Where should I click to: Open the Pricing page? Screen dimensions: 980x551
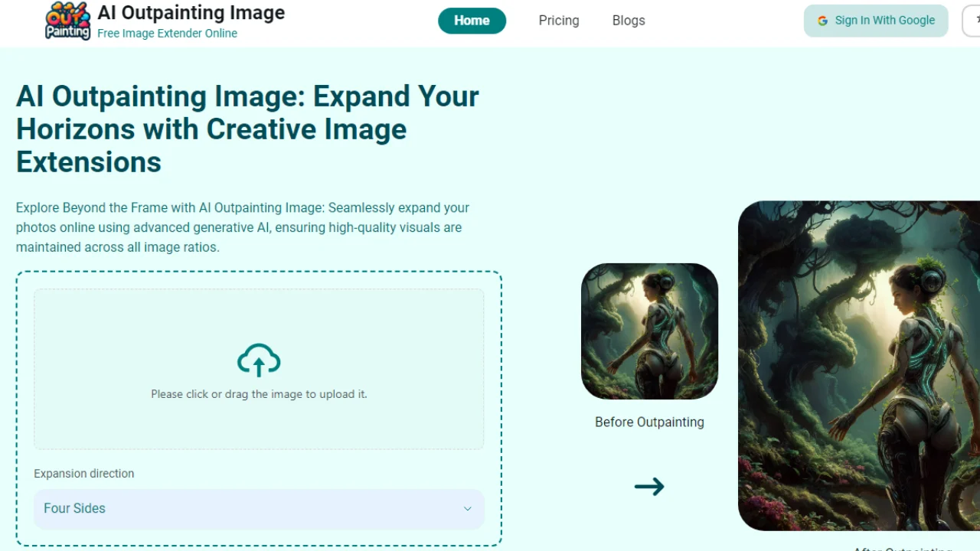(x=558, y=21)
